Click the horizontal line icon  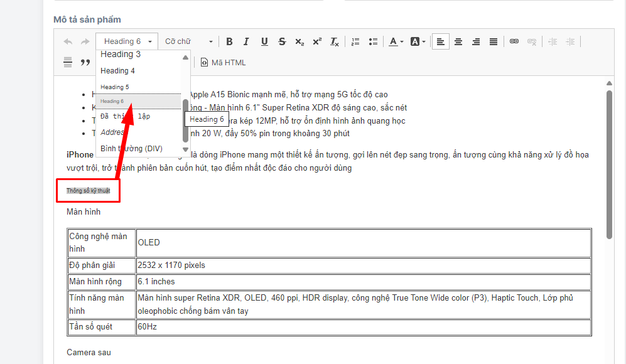click(68, 62)
